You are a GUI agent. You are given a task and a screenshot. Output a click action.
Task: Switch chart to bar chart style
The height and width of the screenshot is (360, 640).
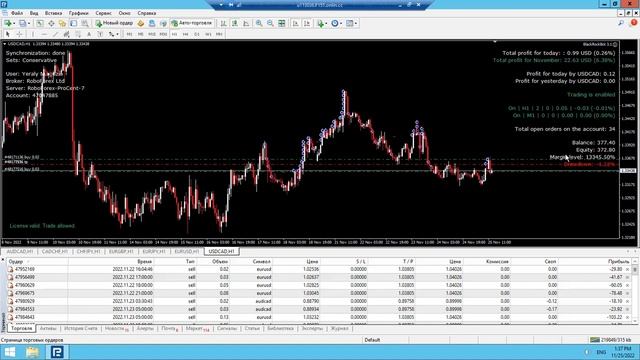click(x=223, y=23)
